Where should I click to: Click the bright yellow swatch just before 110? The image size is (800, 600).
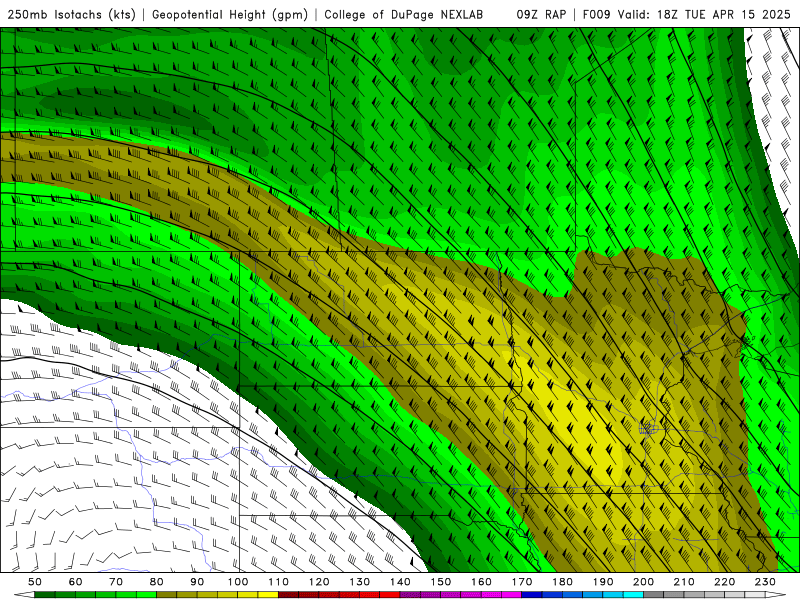pos(268,595)
